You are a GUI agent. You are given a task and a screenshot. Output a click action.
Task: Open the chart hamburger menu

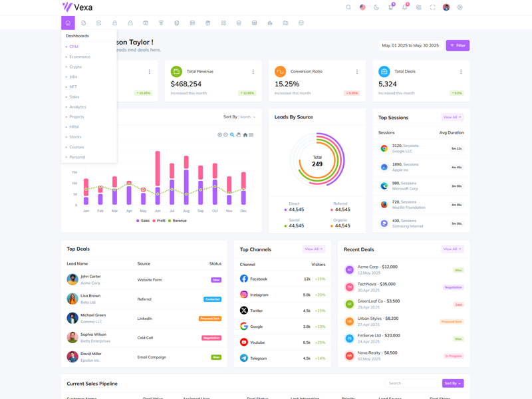(x=251, y=135)
